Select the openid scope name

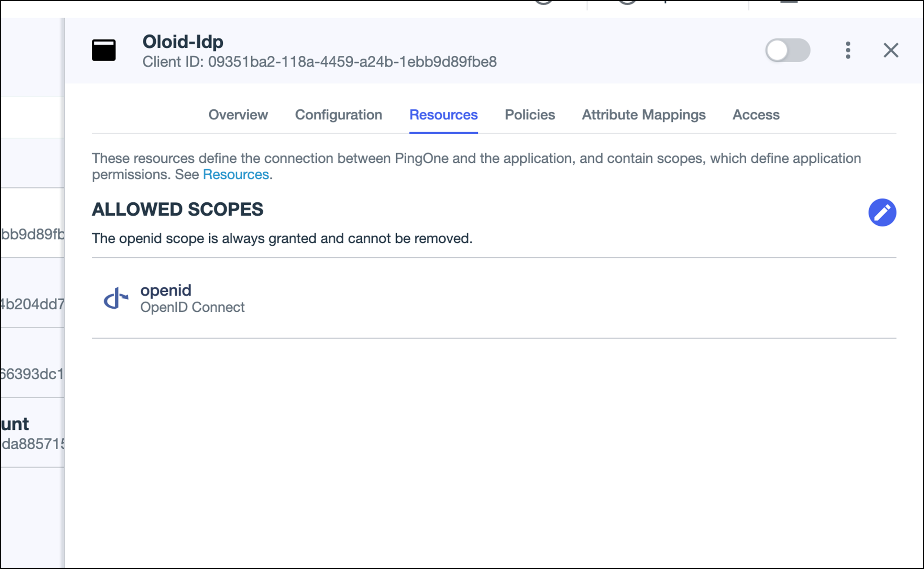[x=166, y=291]
